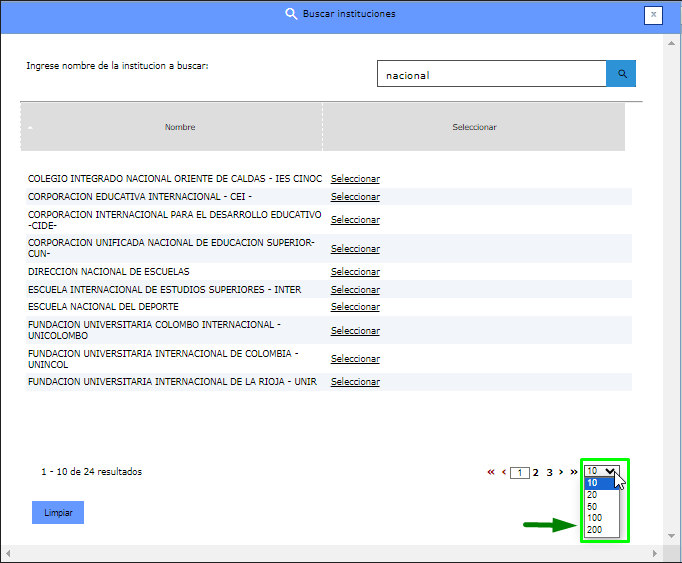Jump to the last results page
This screenshot has height=563, width=682.
coord(574,472)
